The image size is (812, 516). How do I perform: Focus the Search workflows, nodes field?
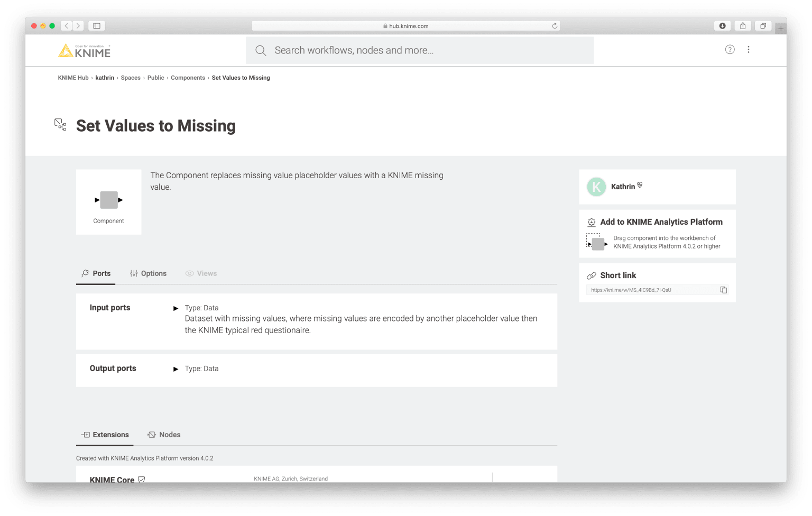click(420, 51)
